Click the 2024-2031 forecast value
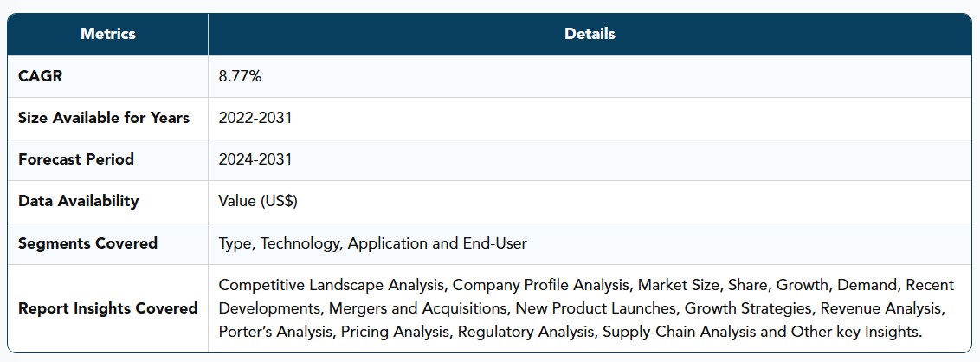The height and width of the screenshot is (362, 980). (255, 159)
